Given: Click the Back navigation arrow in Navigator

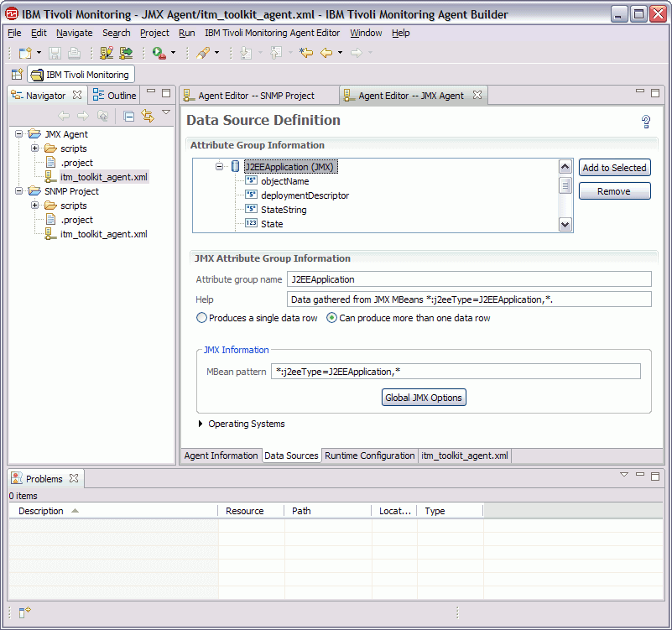Looking at the screenshot, I should (x=65, y=116).
